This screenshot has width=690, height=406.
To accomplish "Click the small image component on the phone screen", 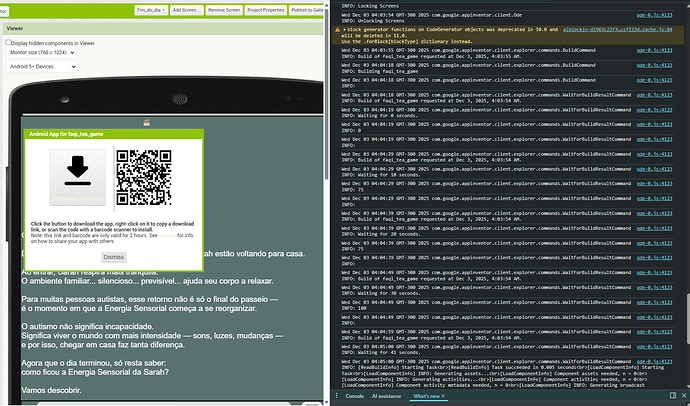I will 147,122.
